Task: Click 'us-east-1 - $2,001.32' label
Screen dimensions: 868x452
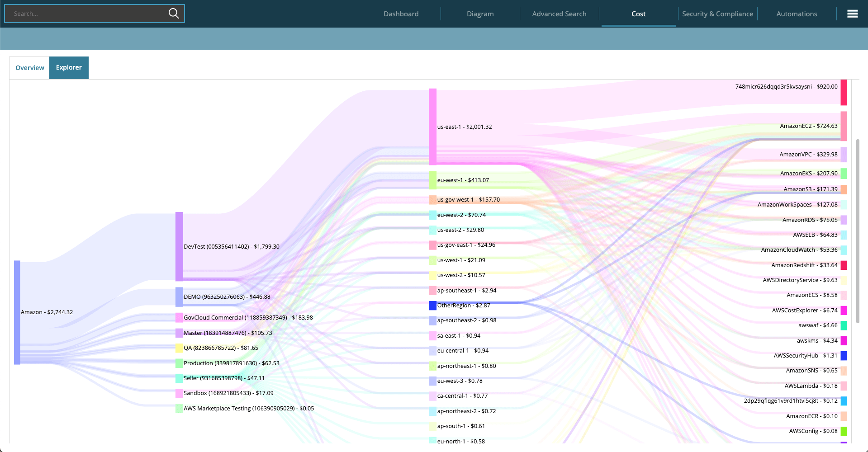Action: pos(465,127)
